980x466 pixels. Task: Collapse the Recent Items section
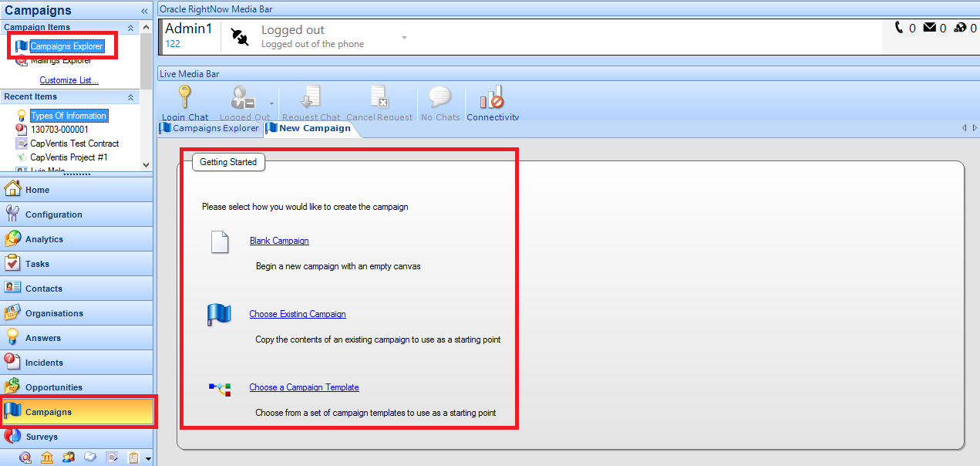coord(130,97)
